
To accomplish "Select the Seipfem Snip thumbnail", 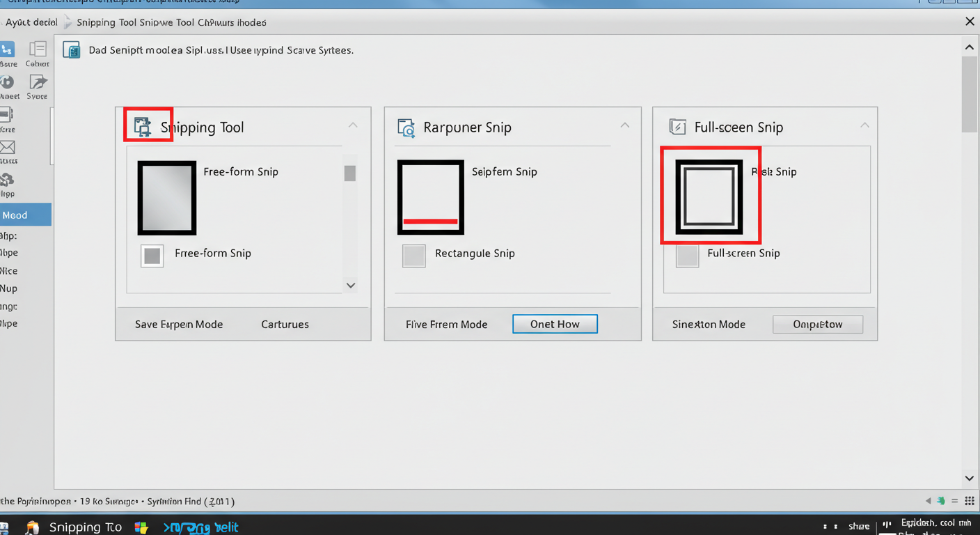I will (431, 198).
